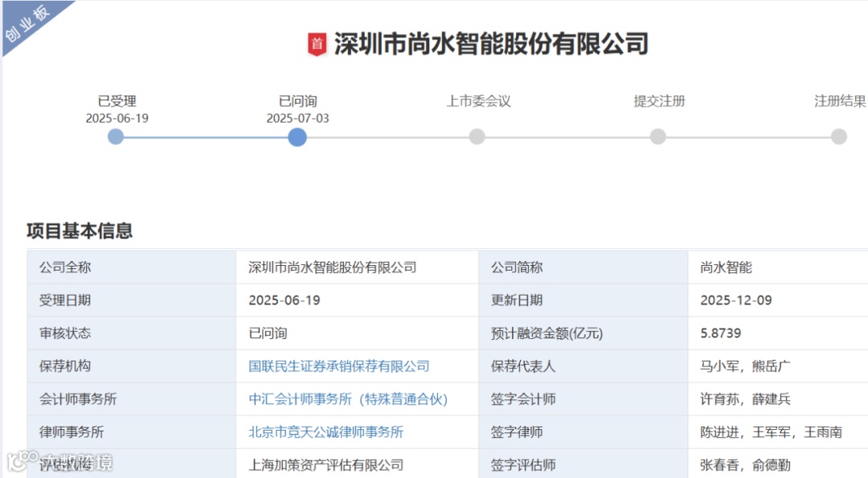Click the 保荐代表人 label cell
The width and height of the screenshot is (868, 478).
point(583,366)
